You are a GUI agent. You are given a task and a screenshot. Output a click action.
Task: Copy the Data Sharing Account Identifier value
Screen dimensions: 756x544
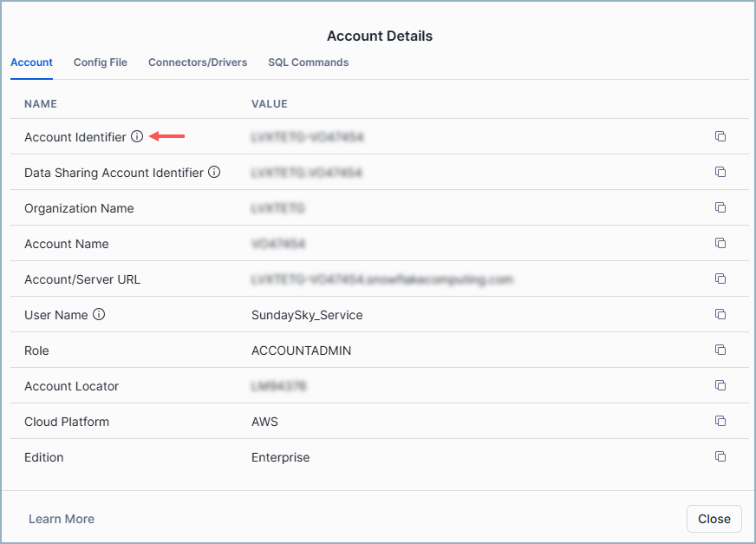coord(720,172)
